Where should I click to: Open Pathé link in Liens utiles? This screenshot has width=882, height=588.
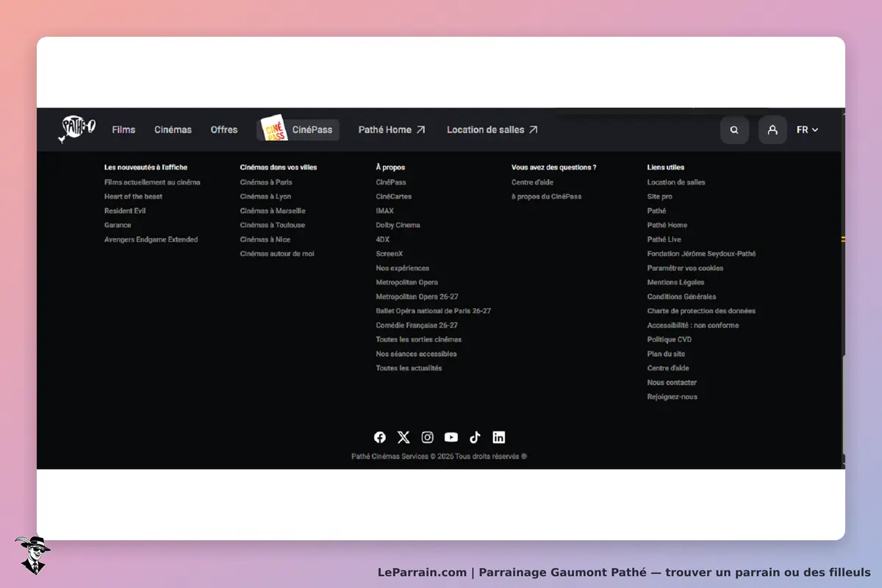657,211
